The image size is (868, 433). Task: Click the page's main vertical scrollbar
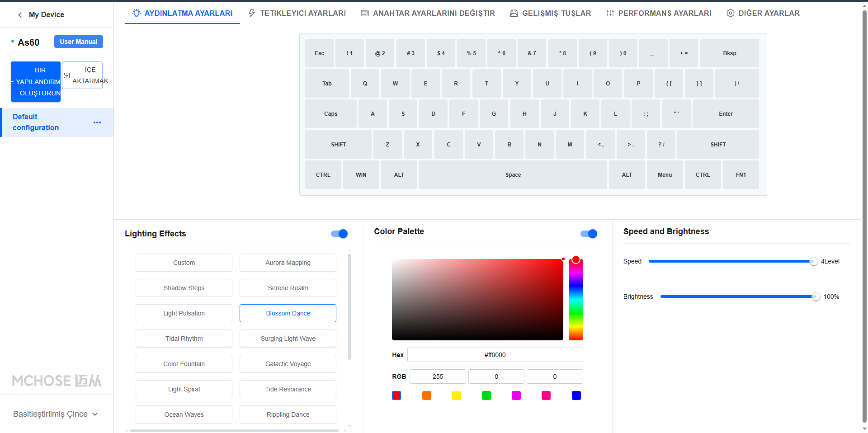coord(864,217)
